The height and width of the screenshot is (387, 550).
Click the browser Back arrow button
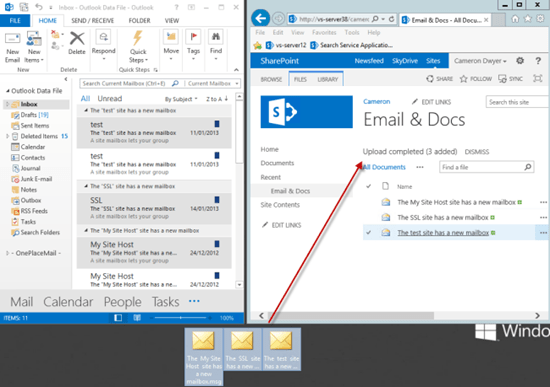(x=261, y=18)
